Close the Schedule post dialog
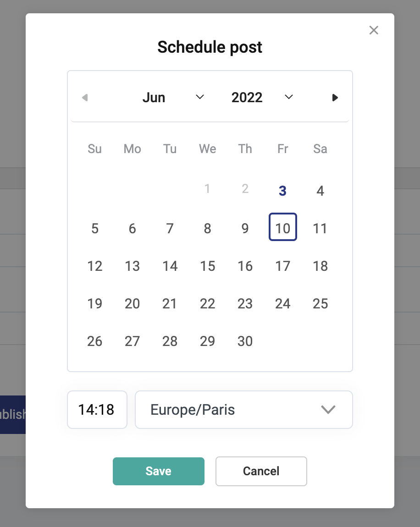 pos(374,30)
